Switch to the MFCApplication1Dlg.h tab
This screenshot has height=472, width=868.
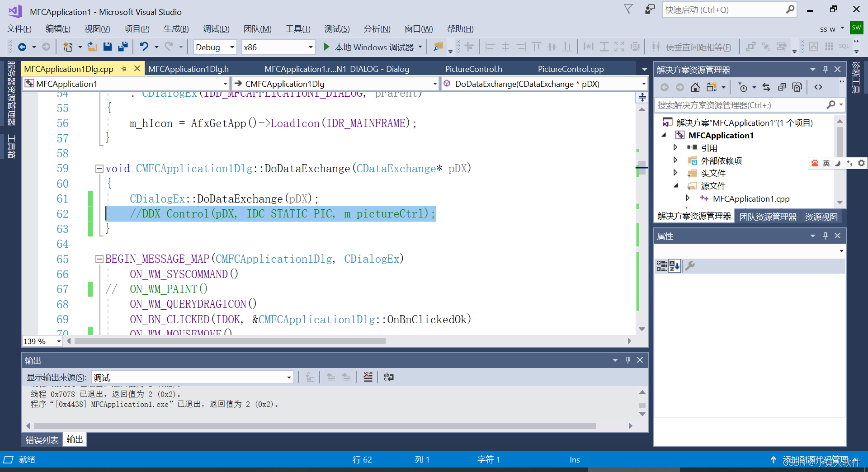189,69
